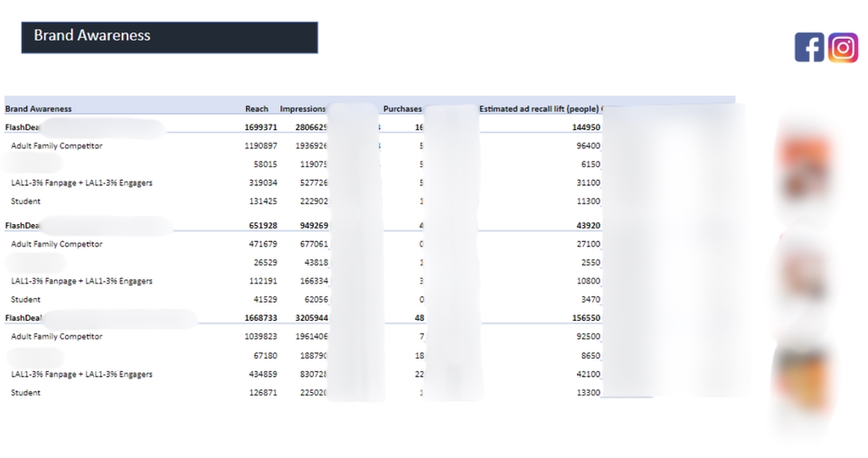The width and height of the screenshot is (868, 458).
Task: Select recall lift value 31100
Action: pyautogui.click(x=589, y=183)
